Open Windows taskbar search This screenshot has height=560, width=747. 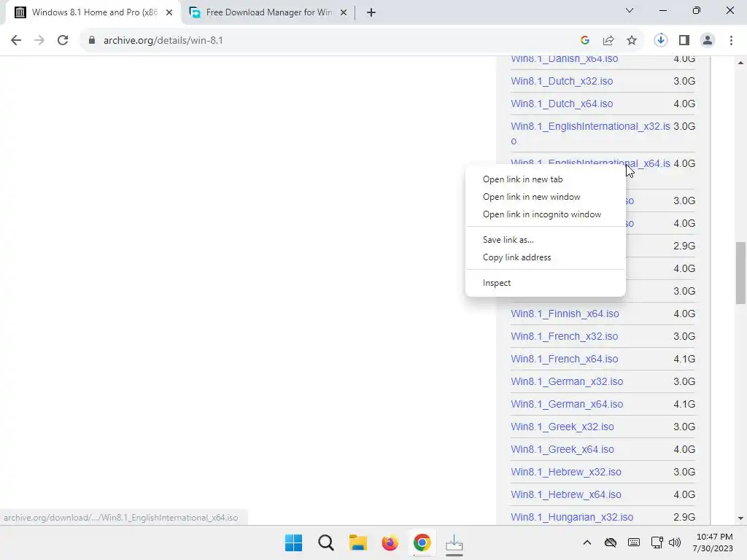pos(326,542)
